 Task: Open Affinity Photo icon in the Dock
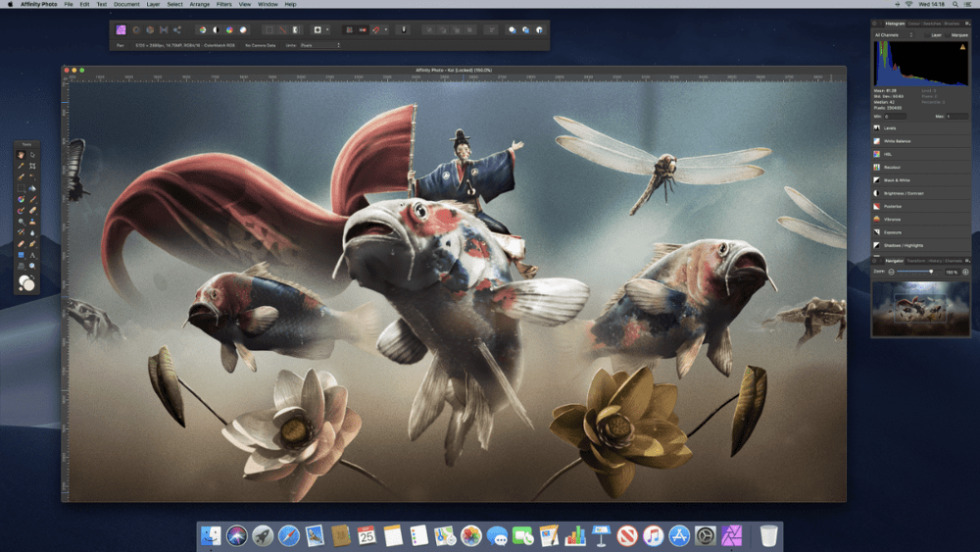[x=732, y=535]
